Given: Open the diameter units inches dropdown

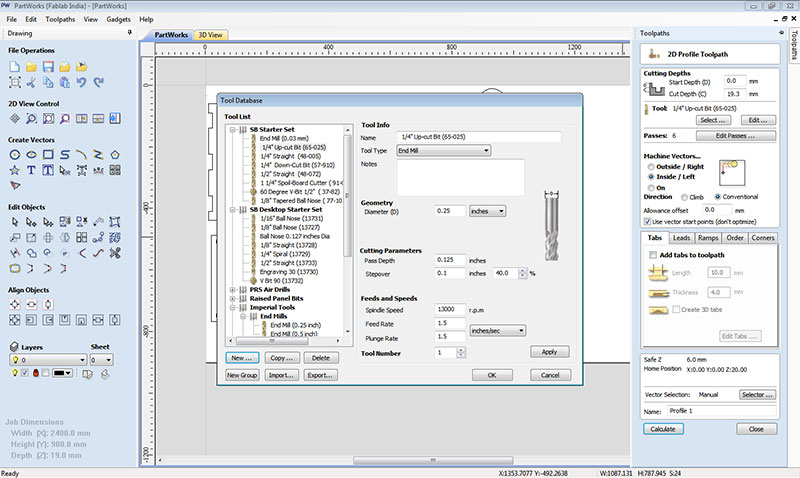Looking at the screenshot, I should (x=487, y=211).
